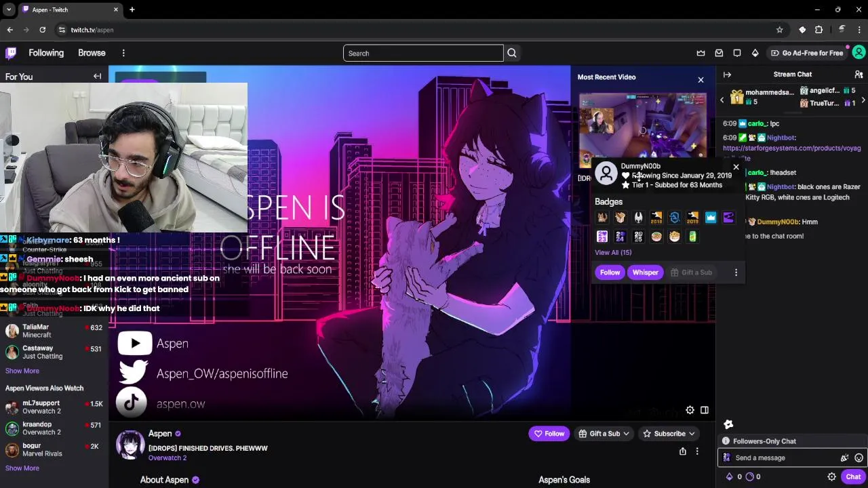Open the whispers speech bubble icon
The width and height of the screenshot is (868, 488).
pos(737,53)
